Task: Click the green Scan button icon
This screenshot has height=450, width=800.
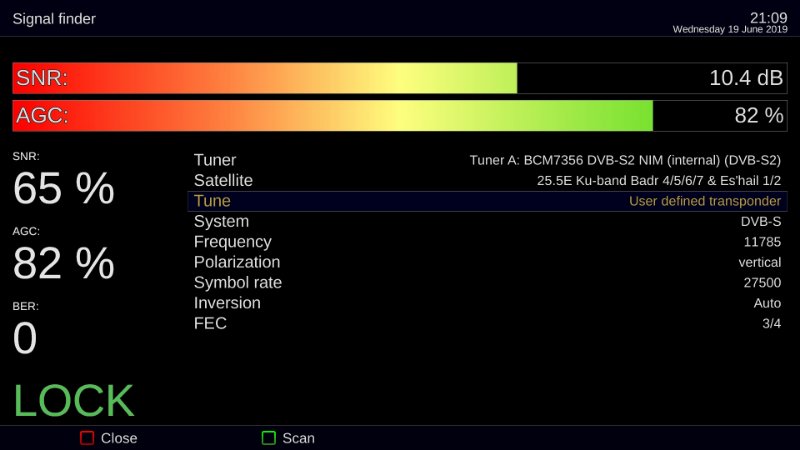Action: click(268, 438)
